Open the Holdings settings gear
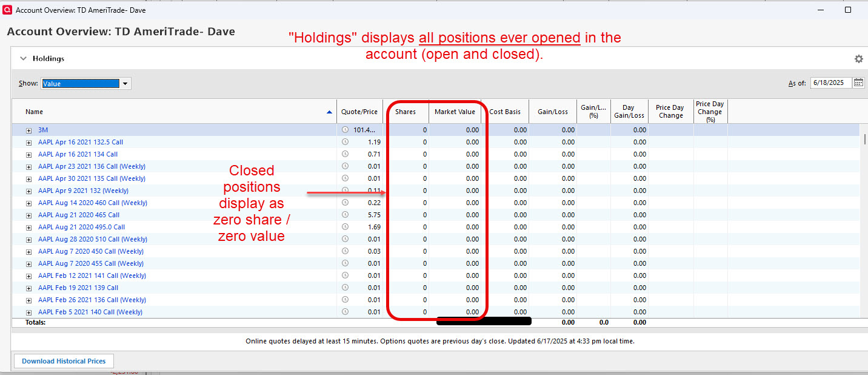 pos(858,59)
